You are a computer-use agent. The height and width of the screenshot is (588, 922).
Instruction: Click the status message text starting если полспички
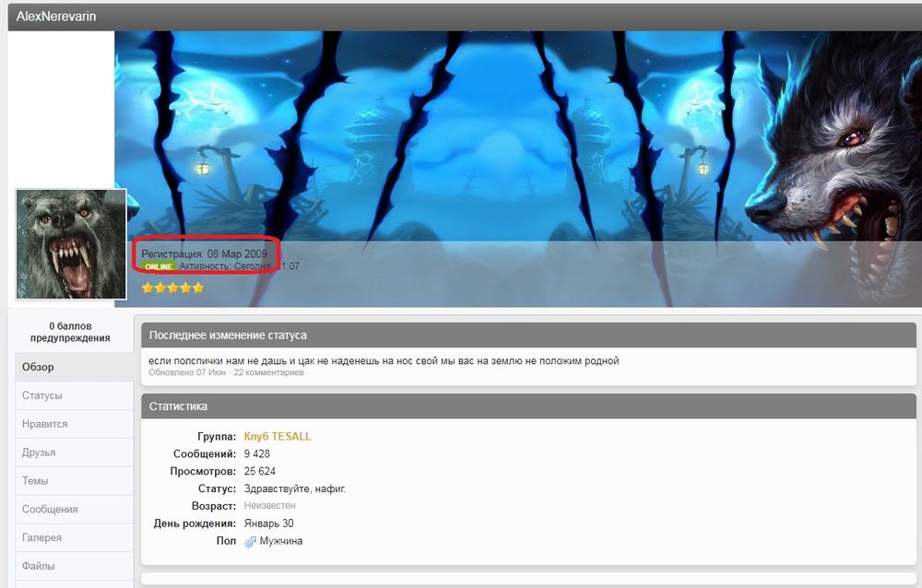(384, 361)
